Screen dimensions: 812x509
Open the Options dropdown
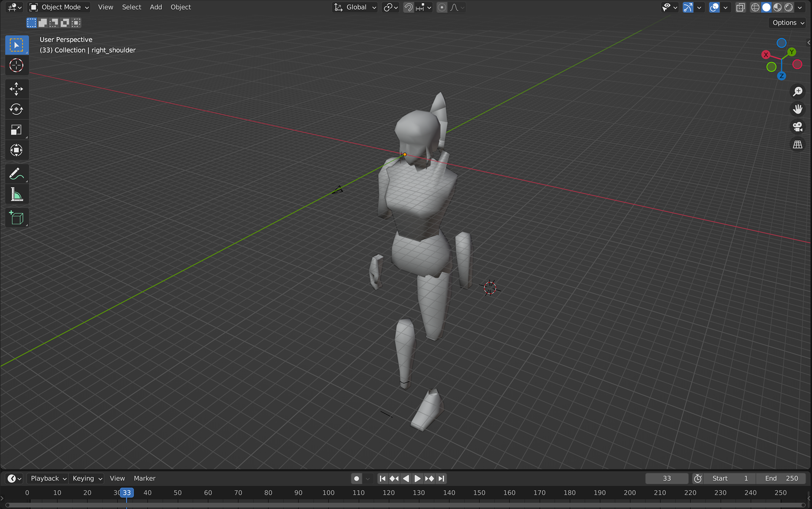coord(788,23)
